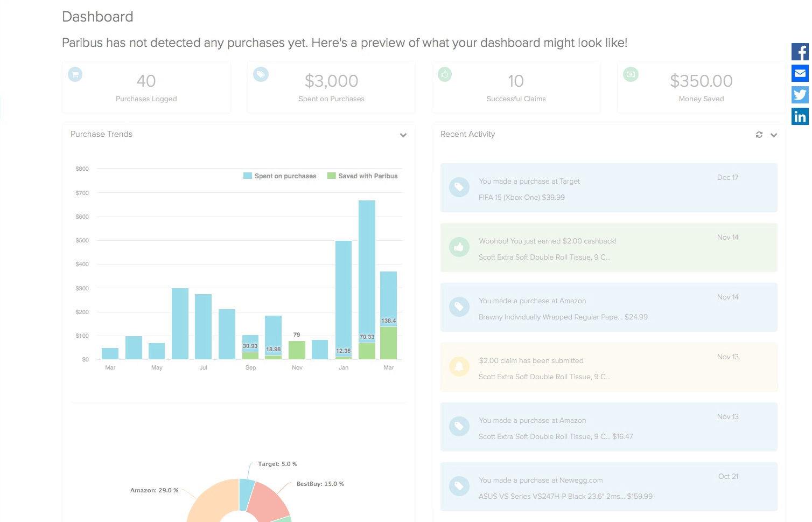812x522 pixels.
Task: Click the Money Saved cash icon
Action: [x=631, y=74]
